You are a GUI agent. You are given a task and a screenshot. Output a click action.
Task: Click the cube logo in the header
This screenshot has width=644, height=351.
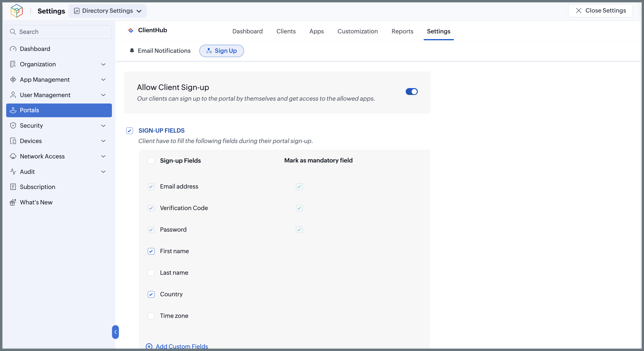(x=17, y=11)
